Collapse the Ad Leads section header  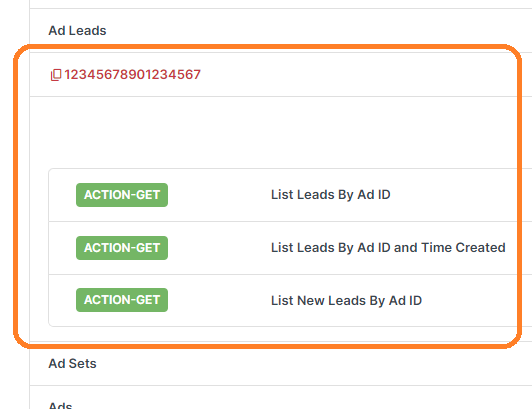point(77,31)
